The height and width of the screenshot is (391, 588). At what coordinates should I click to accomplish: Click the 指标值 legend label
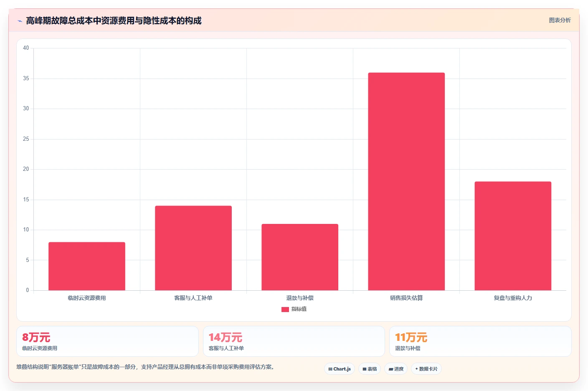point(299,309)
